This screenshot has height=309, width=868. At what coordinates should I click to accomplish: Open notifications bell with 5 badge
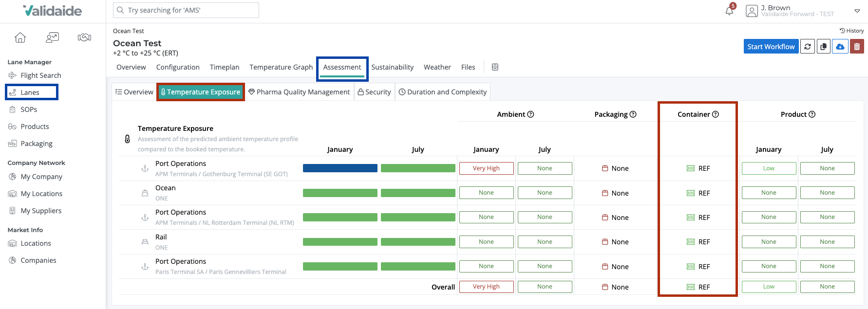click(x=730, y=10)
